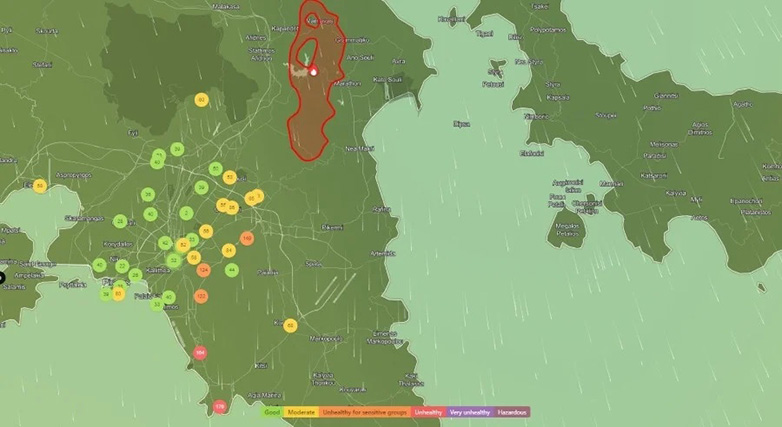The image size is (782, 427).
Task: Click the yellow 50 marker near Aspropyrgos
Action: (40, 185)
